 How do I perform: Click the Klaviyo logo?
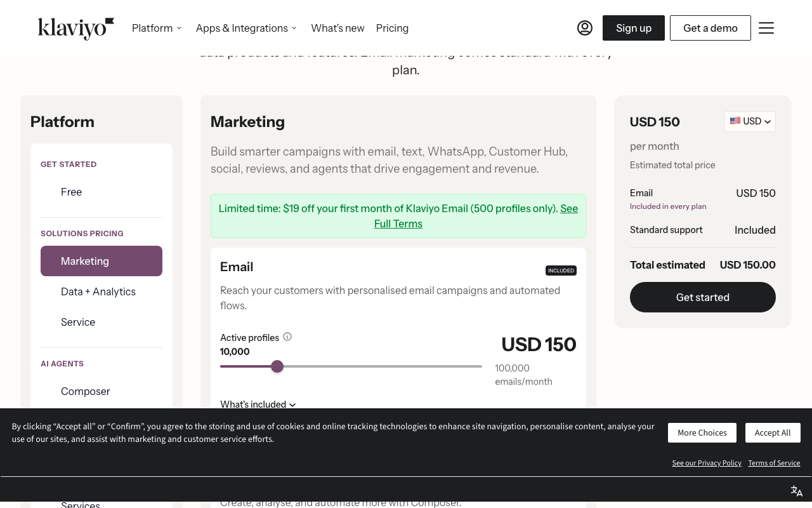(x=76, y=28)
